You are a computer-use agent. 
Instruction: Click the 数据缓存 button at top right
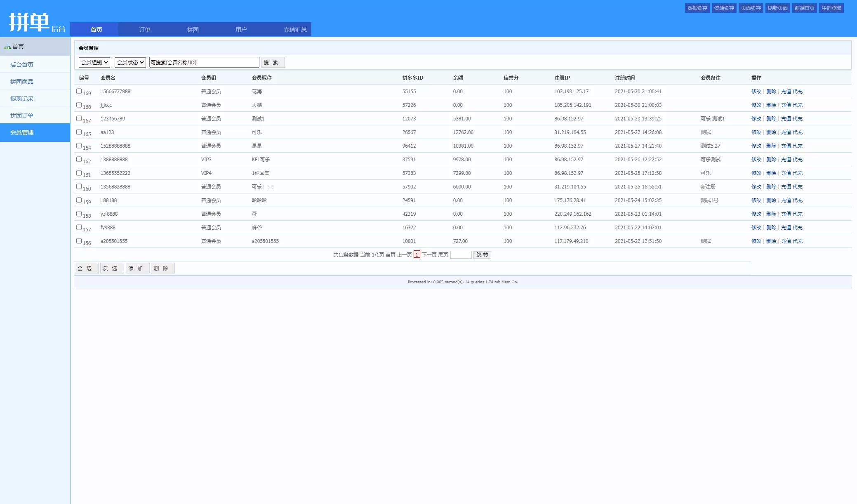697,8
